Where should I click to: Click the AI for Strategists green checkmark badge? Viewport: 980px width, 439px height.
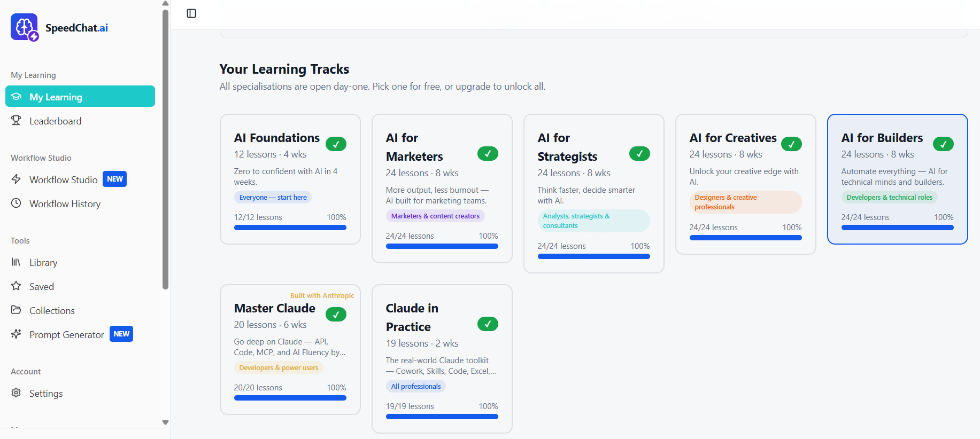pos(639,154)
